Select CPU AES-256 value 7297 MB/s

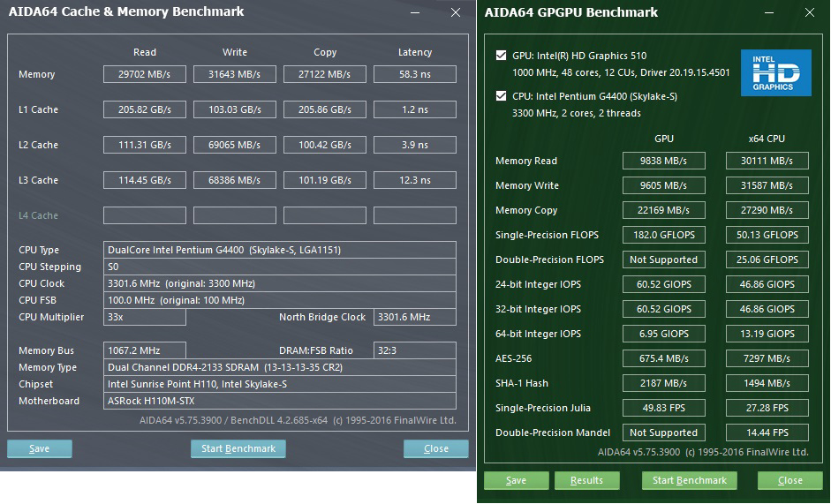coord(767,358)
